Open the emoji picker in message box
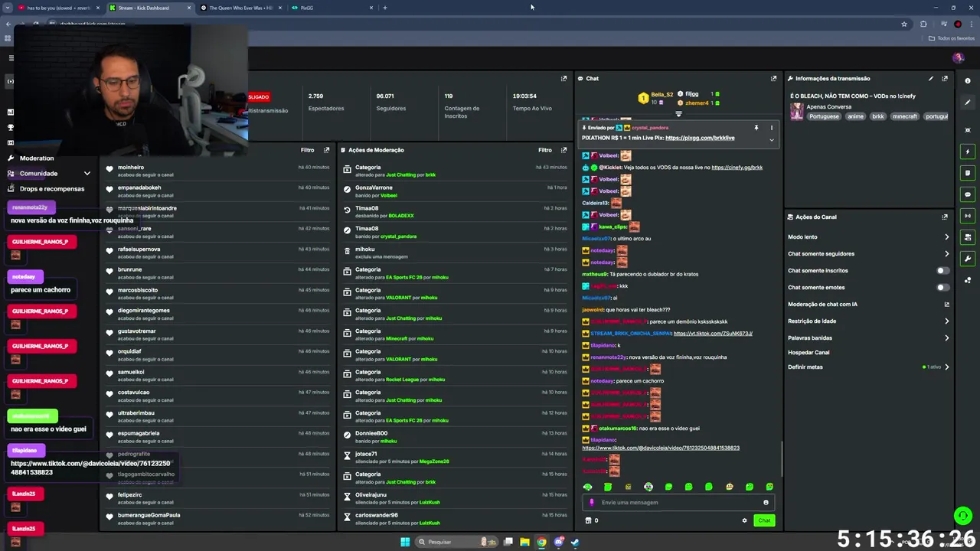Viewport: 980px width, 551px height. [766, 503]
